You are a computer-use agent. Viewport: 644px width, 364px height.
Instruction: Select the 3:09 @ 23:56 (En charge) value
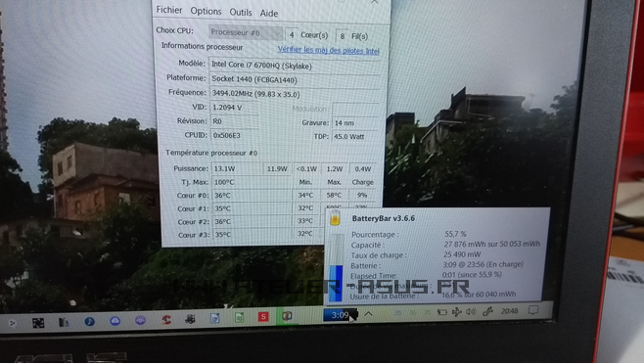coord(483,264)
